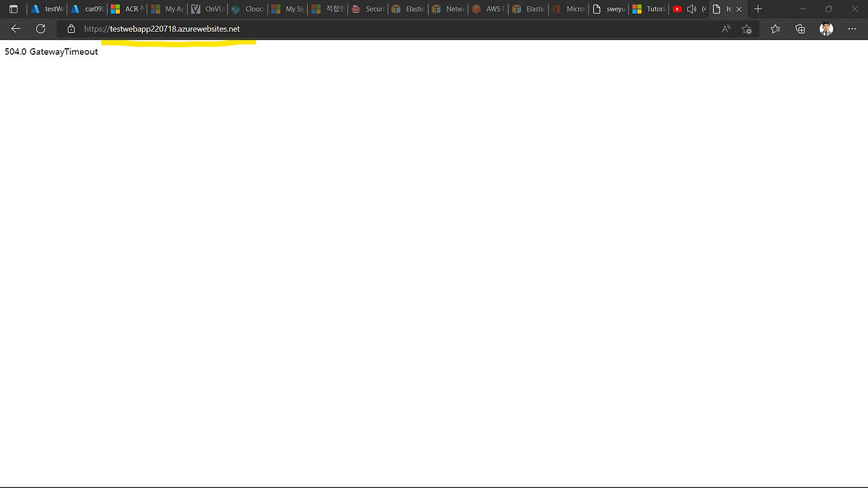
Task: Add this page to favorites
Action: [x=747, y=29]
